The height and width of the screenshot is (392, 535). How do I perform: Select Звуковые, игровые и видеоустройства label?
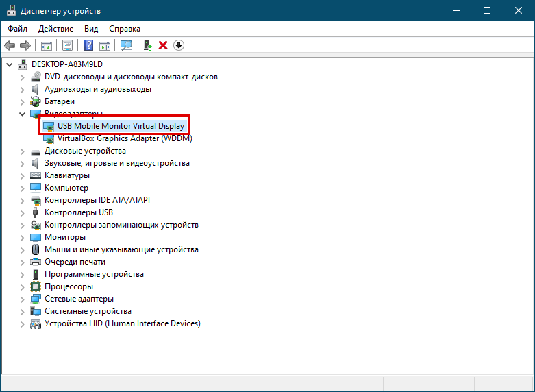117,163
